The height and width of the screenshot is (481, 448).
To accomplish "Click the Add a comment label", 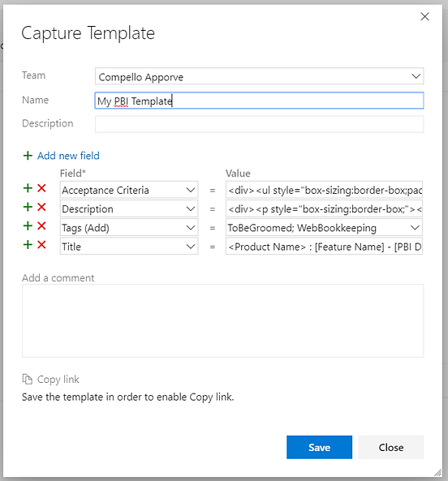I will tap(58, 278).
